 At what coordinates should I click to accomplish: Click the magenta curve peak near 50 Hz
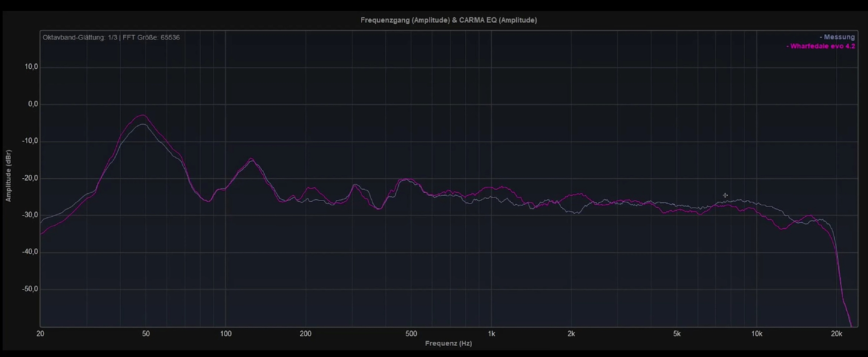click(x=143, y=115)
